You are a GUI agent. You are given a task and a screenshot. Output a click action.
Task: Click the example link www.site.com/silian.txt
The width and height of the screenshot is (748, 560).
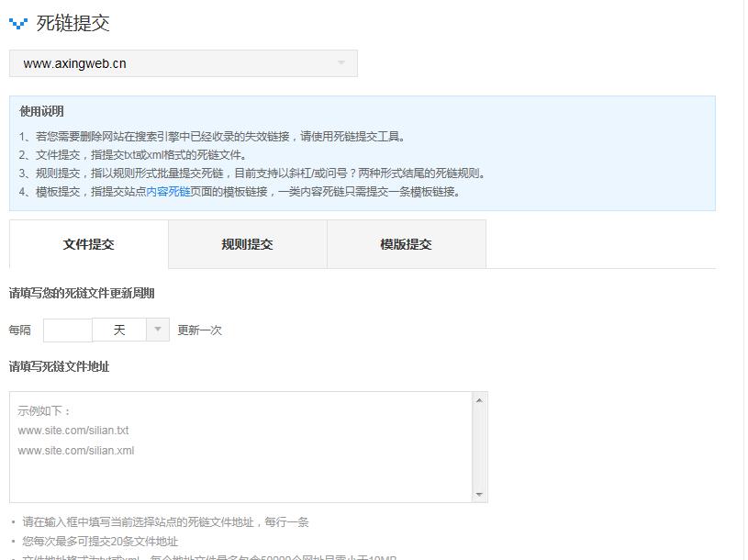pos(73,430)
